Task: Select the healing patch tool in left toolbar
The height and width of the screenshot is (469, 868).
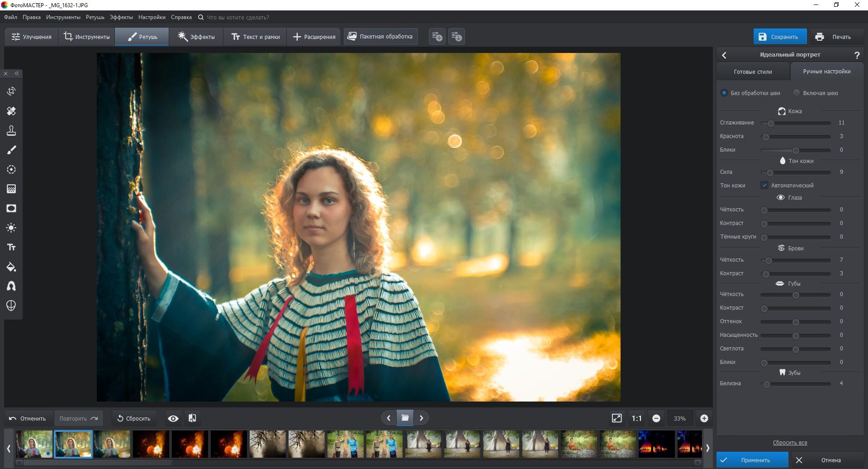Action: 11,111
